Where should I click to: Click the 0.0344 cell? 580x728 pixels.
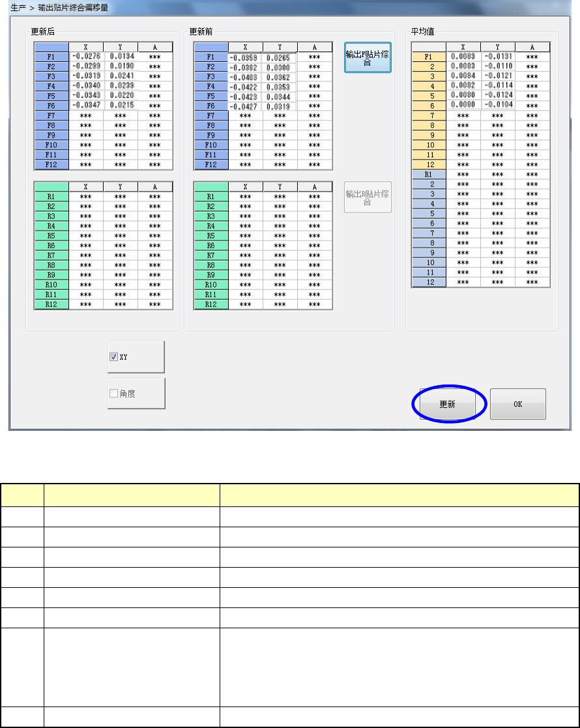tap(280, 96)
